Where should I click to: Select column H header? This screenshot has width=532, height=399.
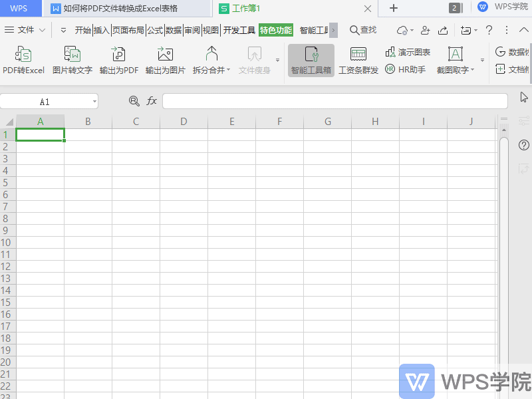pyautogui.click(x=375, y=122)
